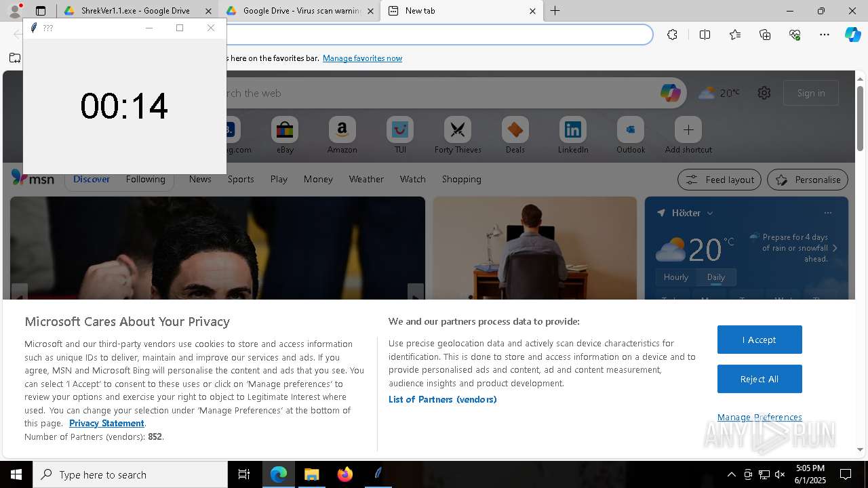Open Money category
The image size is (868, 488).
pos(318,179)
